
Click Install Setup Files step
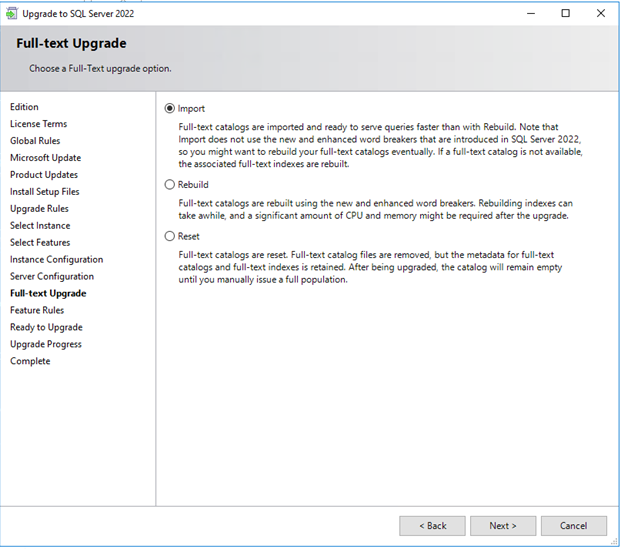[x=45, y=192]
